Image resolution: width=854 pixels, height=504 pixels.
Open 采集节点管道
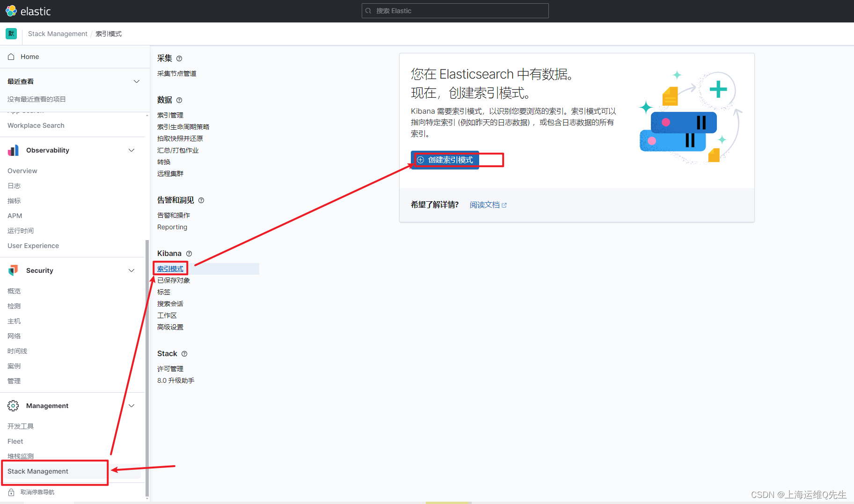pos(177,73)
